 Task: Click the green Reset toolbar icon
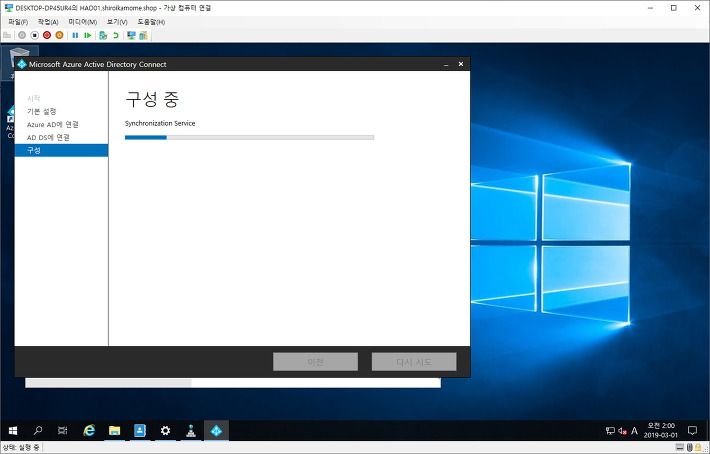point(88,35)
